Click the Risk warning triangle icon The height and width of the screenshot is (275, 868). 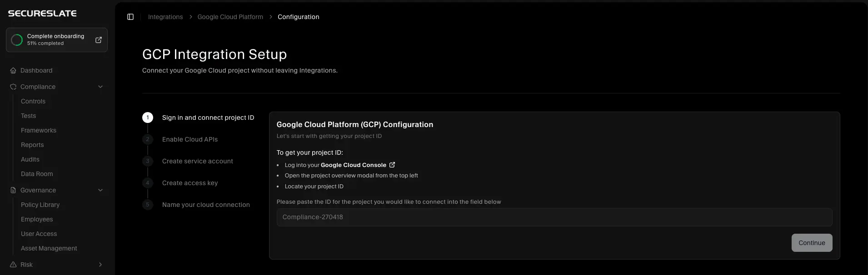pos(13,265)
